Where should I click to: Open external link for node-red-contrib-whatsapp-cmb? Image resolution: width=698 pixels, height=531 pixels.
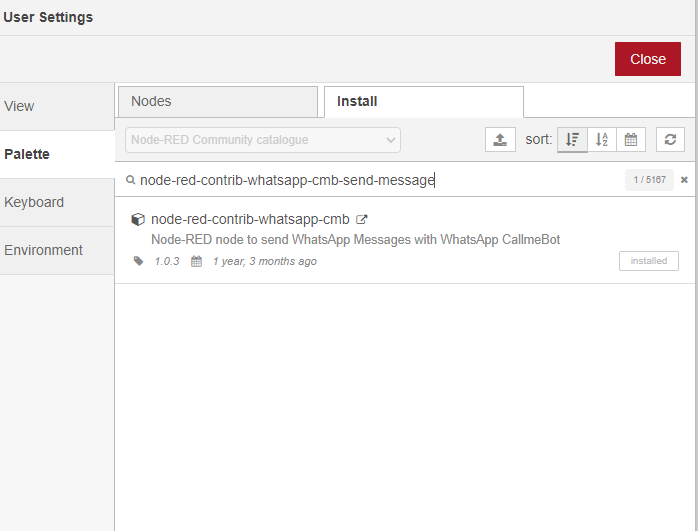pos(362,220)
